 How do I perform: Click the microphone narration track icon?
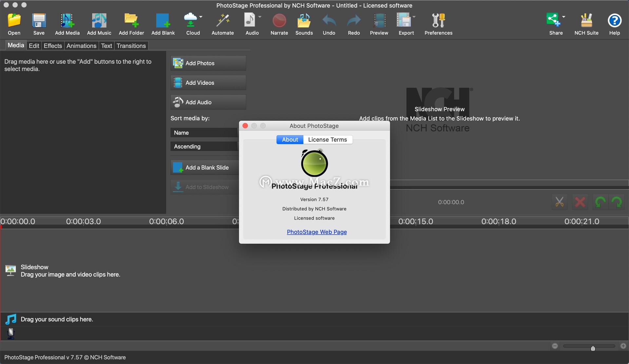tap(11, 333)
